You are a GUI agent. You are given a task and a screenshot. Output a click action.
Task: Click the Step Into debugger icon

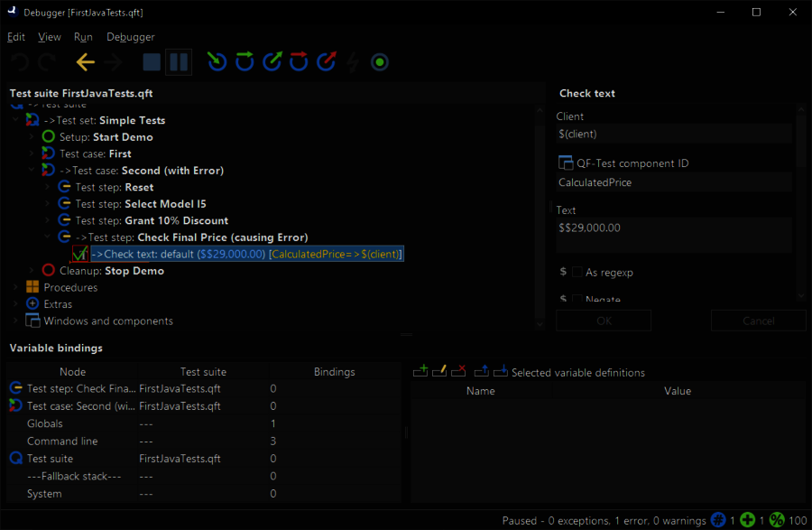[x=217, y=62]
